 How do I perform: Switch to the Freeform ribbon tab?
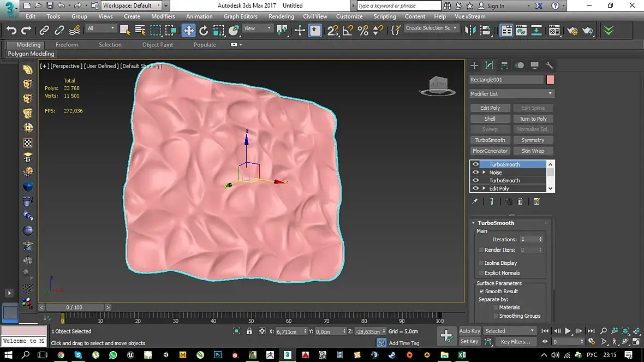[x=67, y=45]
